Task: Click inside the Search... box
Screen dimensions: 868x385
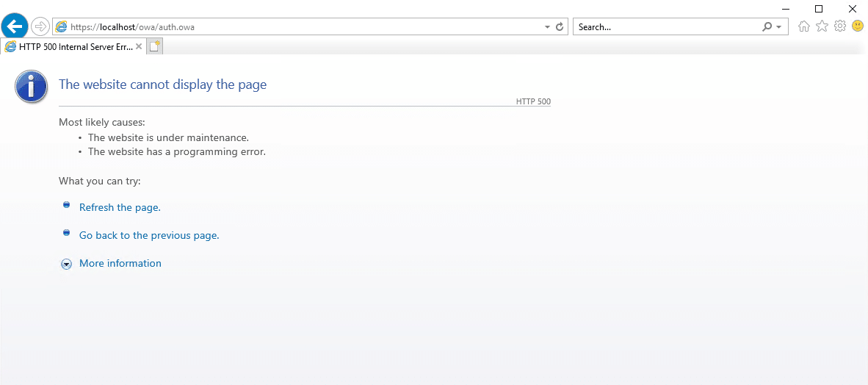Action: pyautogui.click(x=665, y=27)
